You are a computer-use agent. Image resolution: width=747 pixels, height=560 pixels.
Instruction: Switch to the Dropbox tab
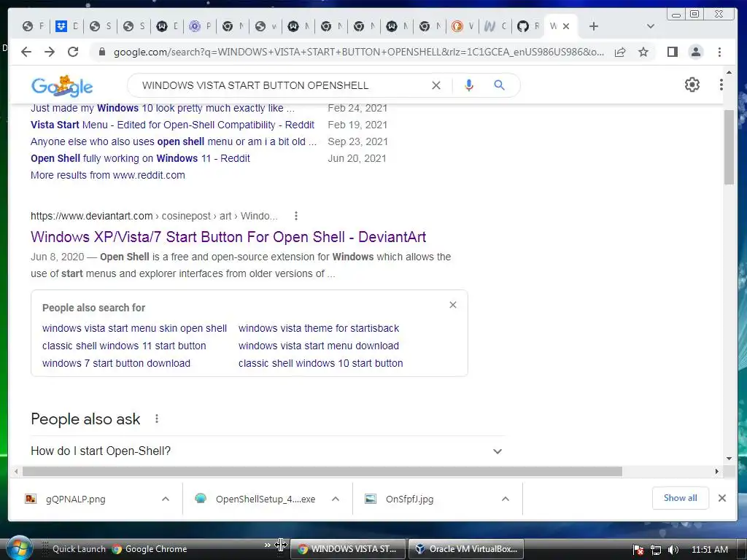tap(66, 26)
